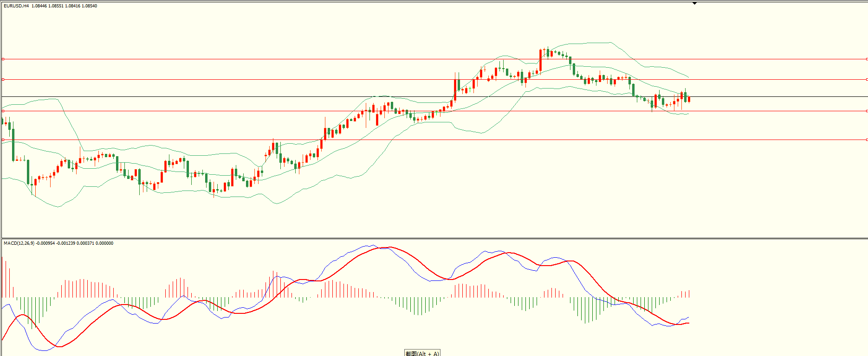Click the -0.001239 MACD value
Screen dimensions: 868x356
point(65,243)
